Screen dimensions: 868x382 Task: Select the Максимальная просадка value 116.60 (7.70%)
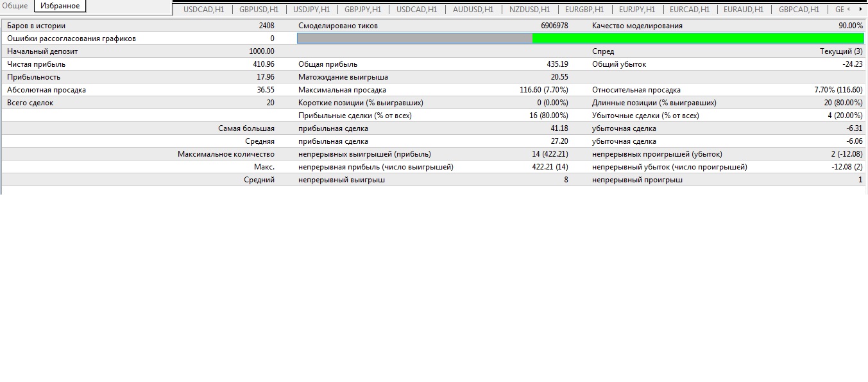tap(544, 90)
